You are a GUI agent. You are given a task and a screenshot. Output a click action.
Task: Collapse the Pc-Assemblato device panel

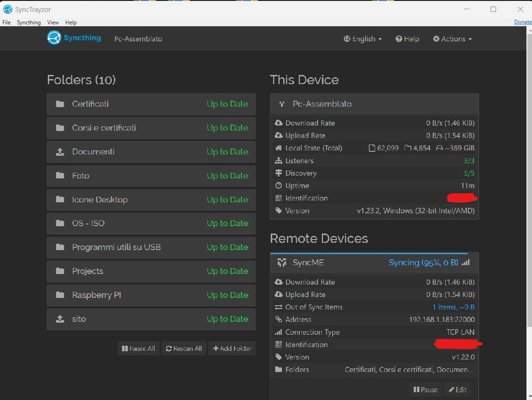pos(374,104)
